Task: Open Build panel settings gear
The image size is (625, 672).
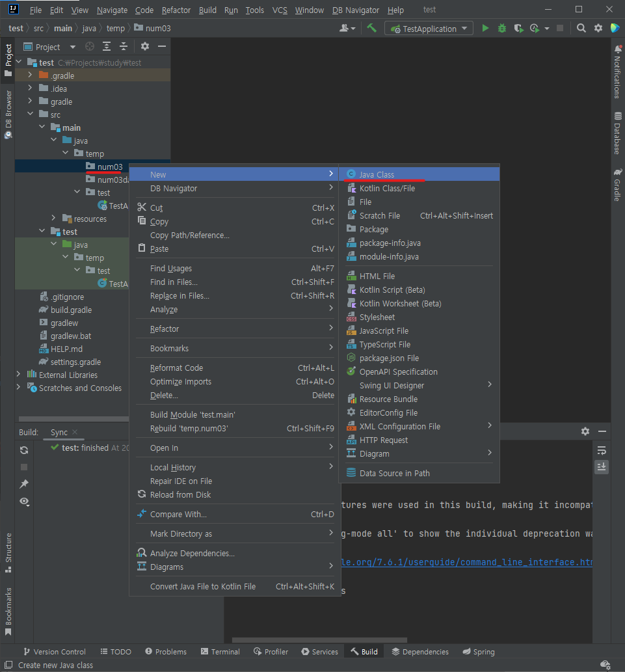Action: pyautogui.click(x=585, y=431)
